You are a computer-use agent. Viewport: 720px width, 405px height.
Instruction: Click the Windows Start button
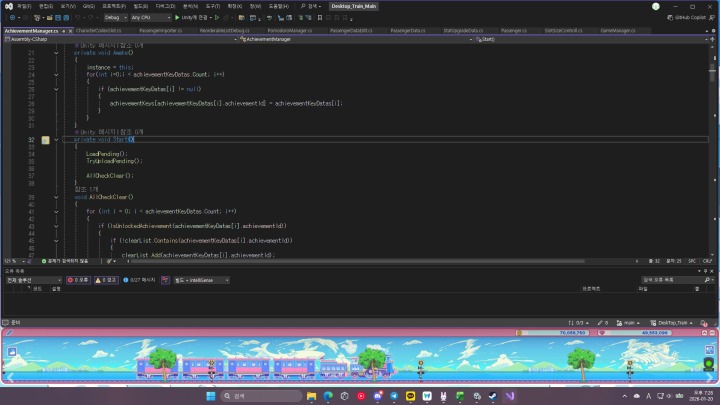click(x=213, y=395)
